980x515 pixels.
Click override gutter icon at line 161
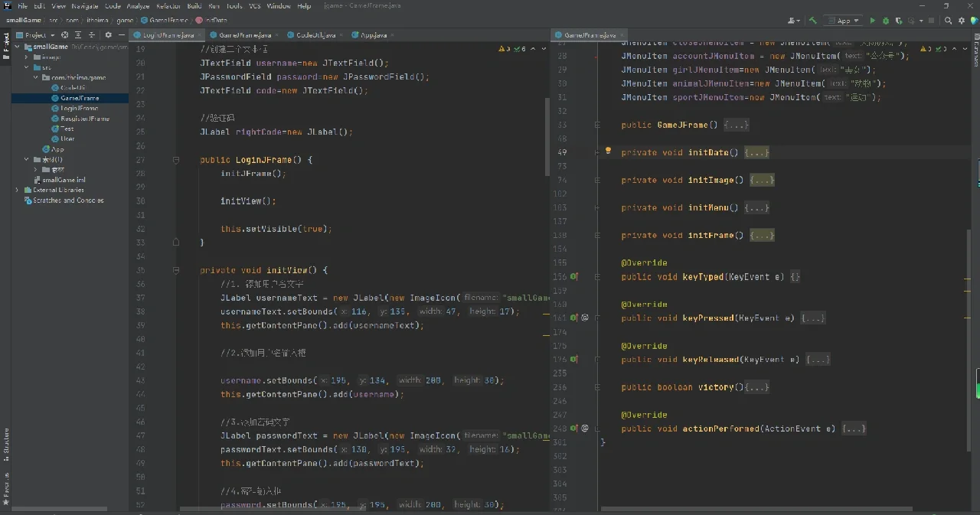point(574,318)
